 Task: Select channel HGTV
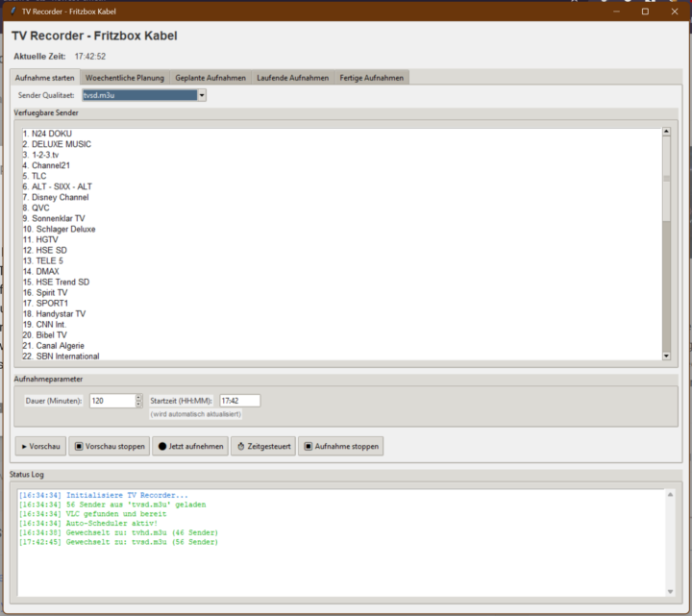[x=40, y=239]
